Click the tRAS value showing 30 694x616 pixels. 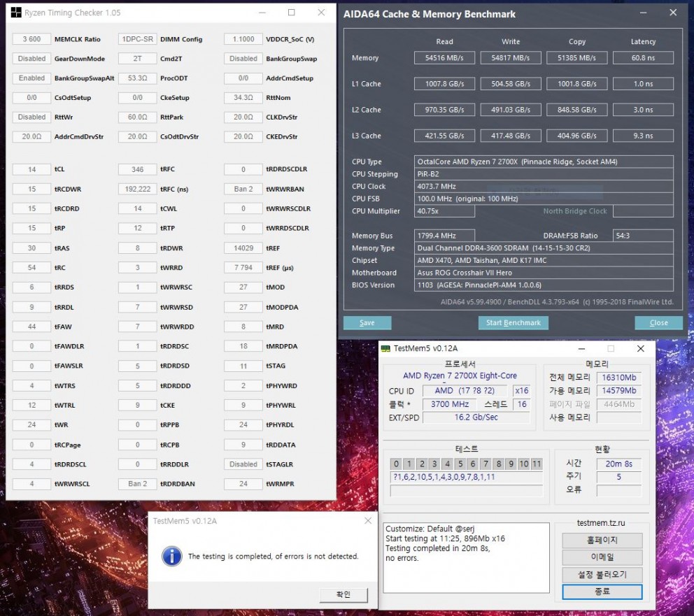[31, 248]
